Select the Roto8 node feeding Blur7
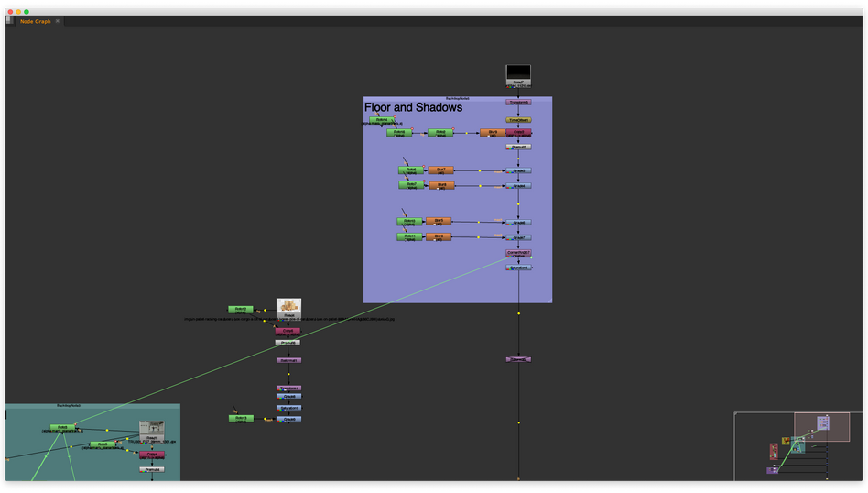This screenshot has width=868, height=493. [411, 170]
